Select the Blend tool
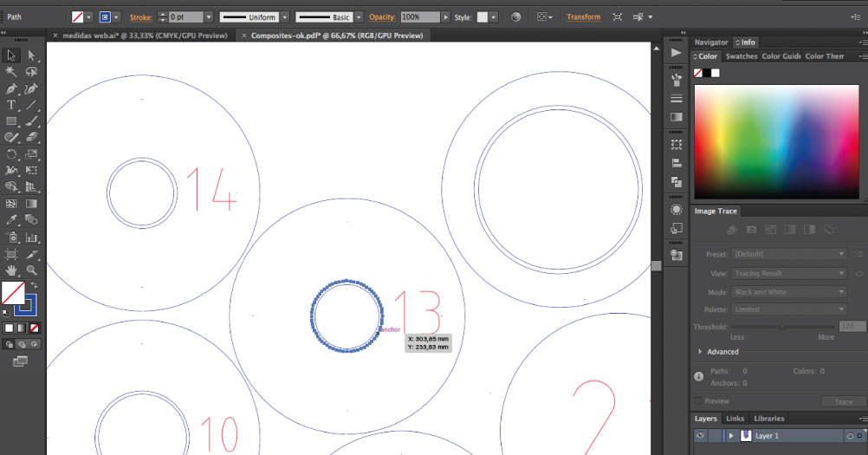This screenshot has height=455, width=868. click(x=31, y=220)
